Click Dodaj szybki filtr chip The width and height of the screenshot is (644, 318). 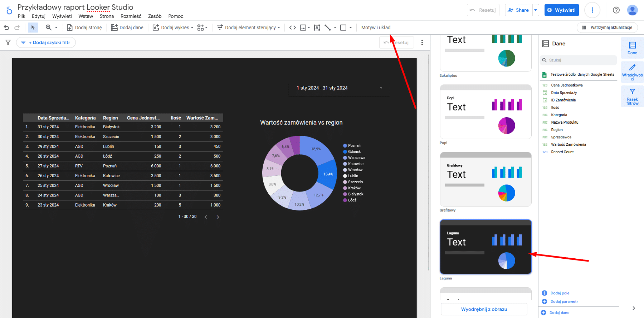[x=46, y=43]
